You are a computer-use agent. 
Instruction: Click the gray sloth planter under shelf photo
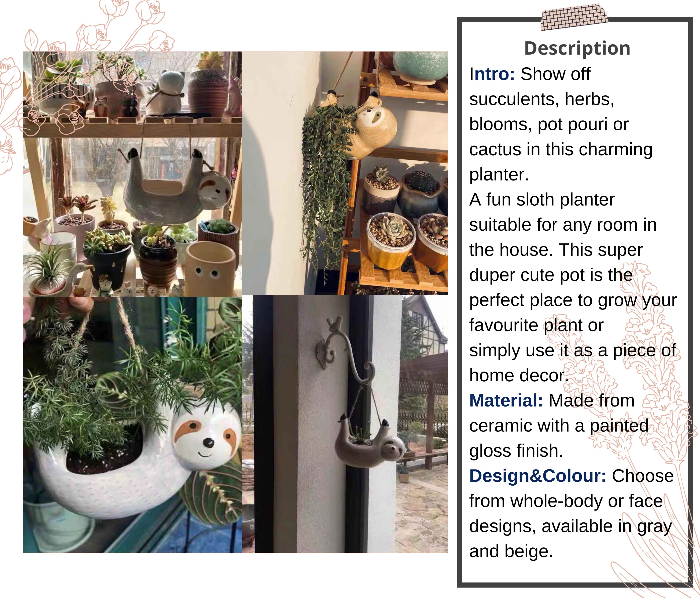133,174
